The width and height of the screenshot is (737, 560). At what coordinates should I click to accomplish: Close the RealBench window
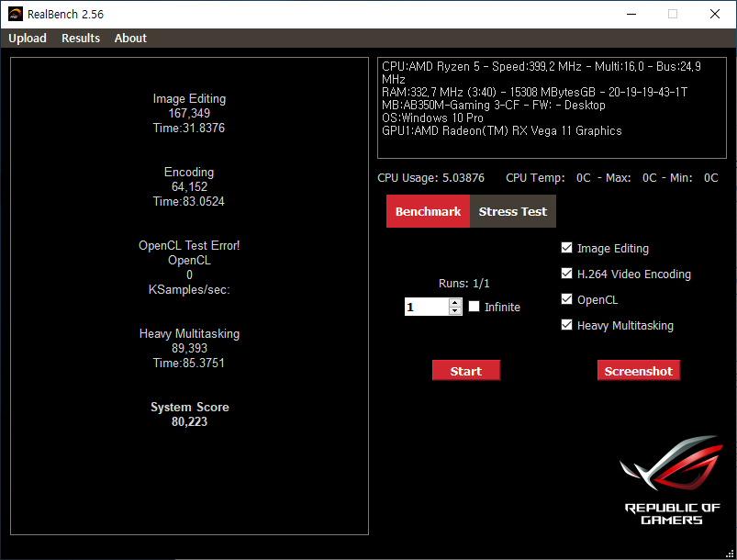(x=715, y=14)
